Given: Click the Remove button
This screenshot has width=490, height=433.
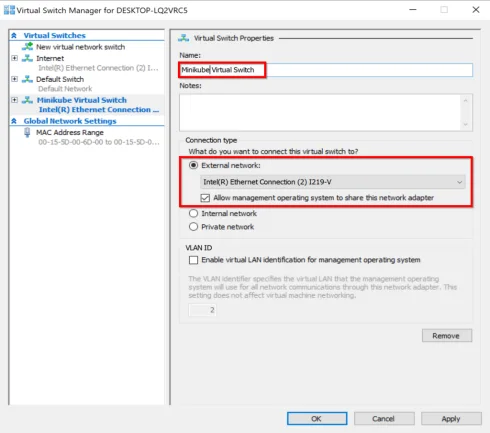Looking at the screenshot, I should point(447,336).
